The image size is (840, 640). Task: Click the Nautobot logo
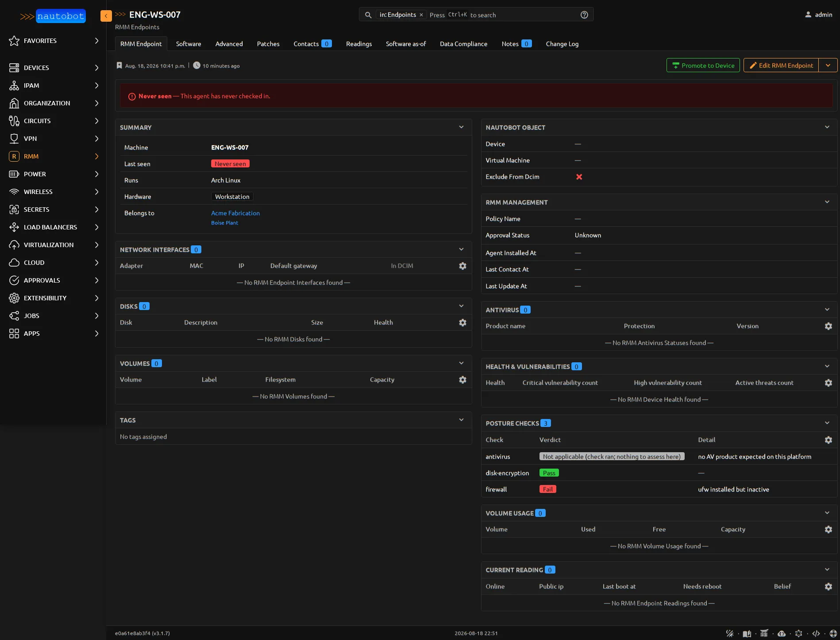click(53, 16)
